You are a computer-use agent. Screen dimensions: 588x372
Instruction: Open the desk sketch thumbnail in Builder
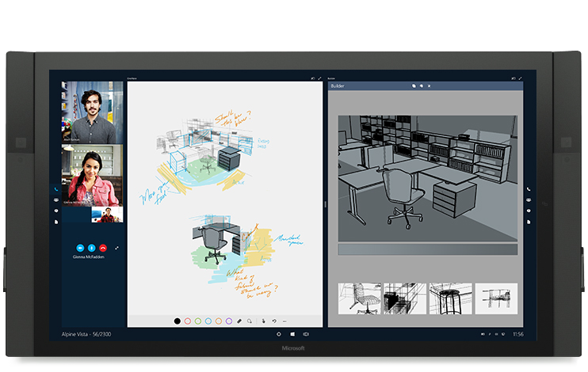pyautogui.click(x=496, y=298)
